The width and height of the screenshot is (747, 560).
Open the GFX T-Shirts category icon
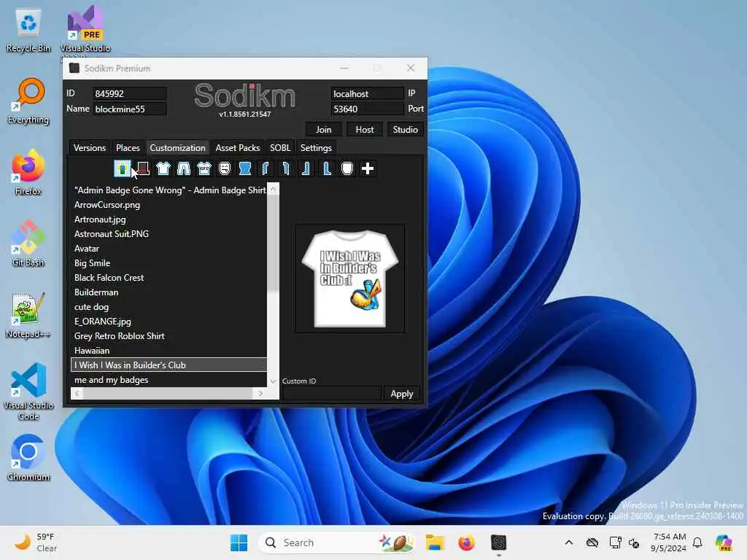tap(204, 168)
